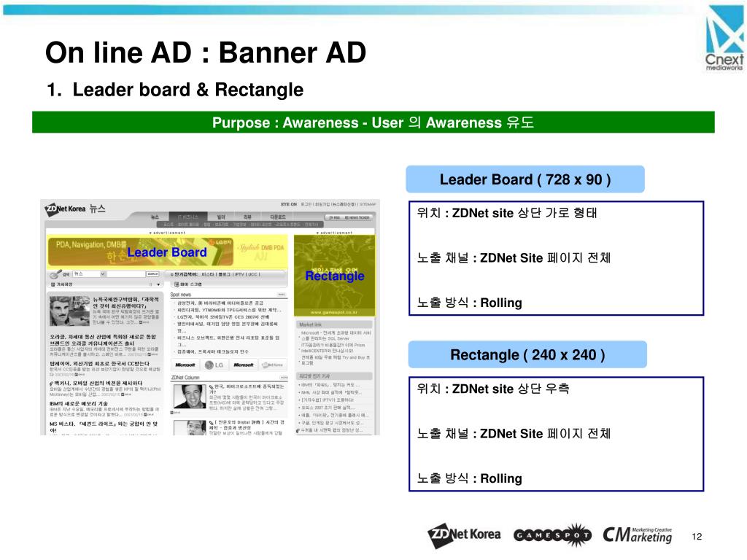Click the 비스타 popular keyword link
This screenshot has width=747, height=560.
click(x=208, y=274)
